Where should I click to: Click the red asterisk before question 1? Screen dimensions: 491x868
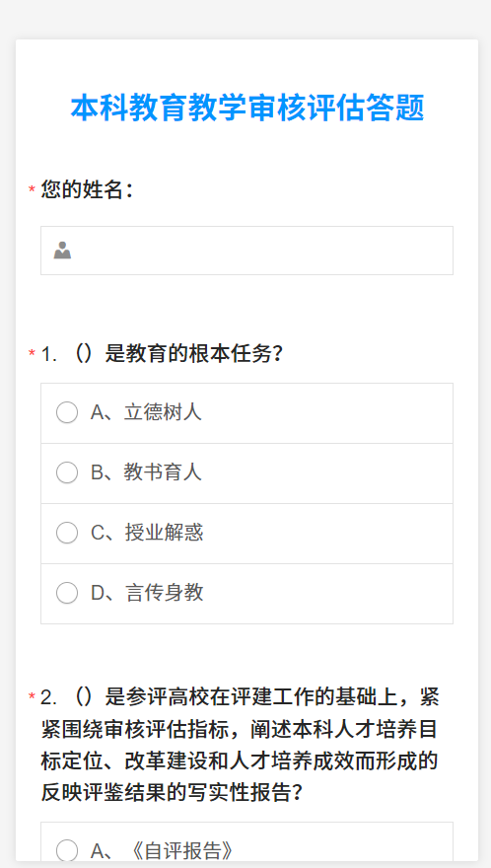[33, 354]
